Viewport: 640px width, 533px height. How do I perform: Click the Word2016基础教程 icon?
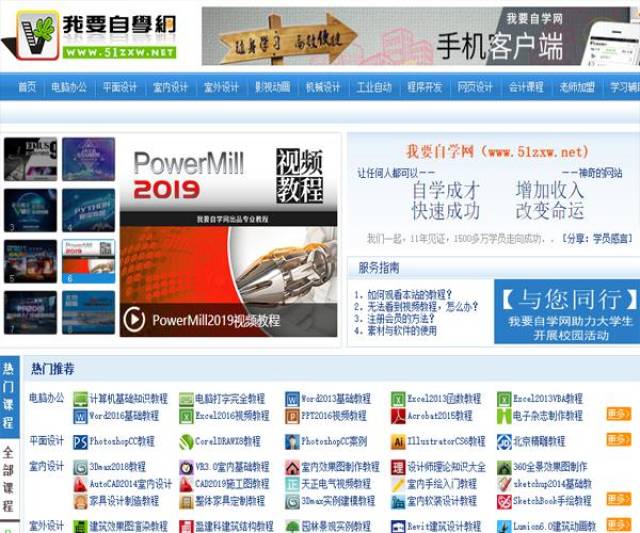point(80,416)
